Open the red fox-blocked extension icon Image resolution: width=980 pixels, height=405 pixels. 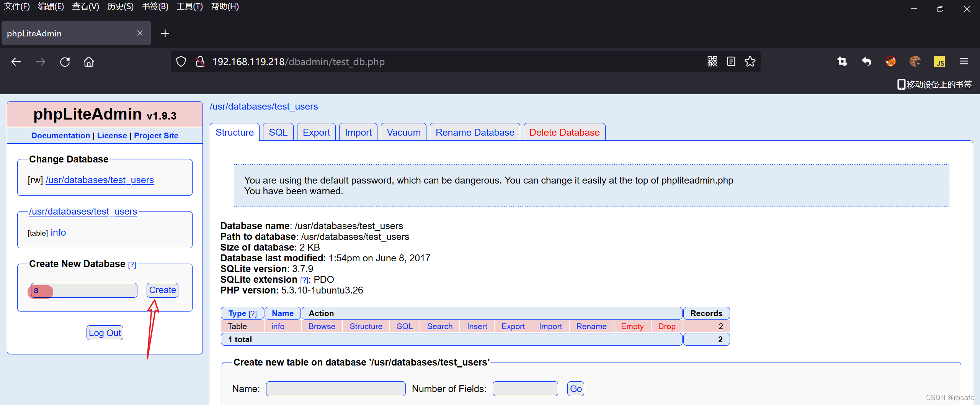pyautogui.click(x=891, y=61)
